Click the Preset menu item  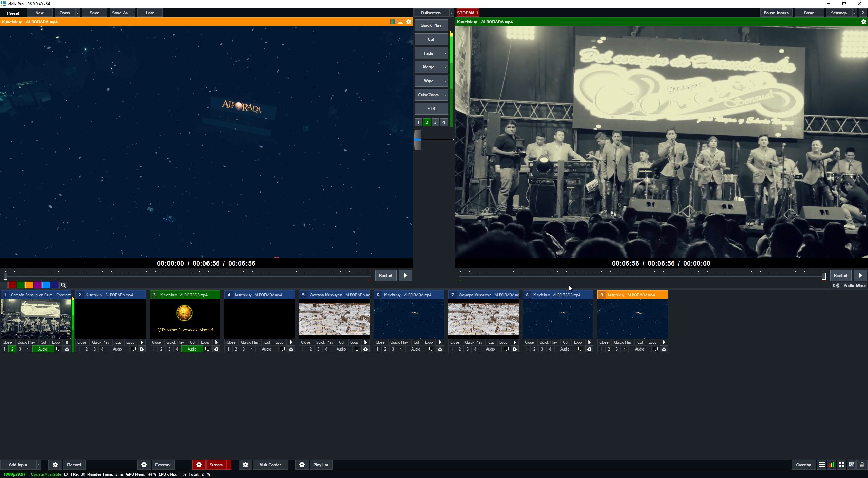tap(13, 13)
